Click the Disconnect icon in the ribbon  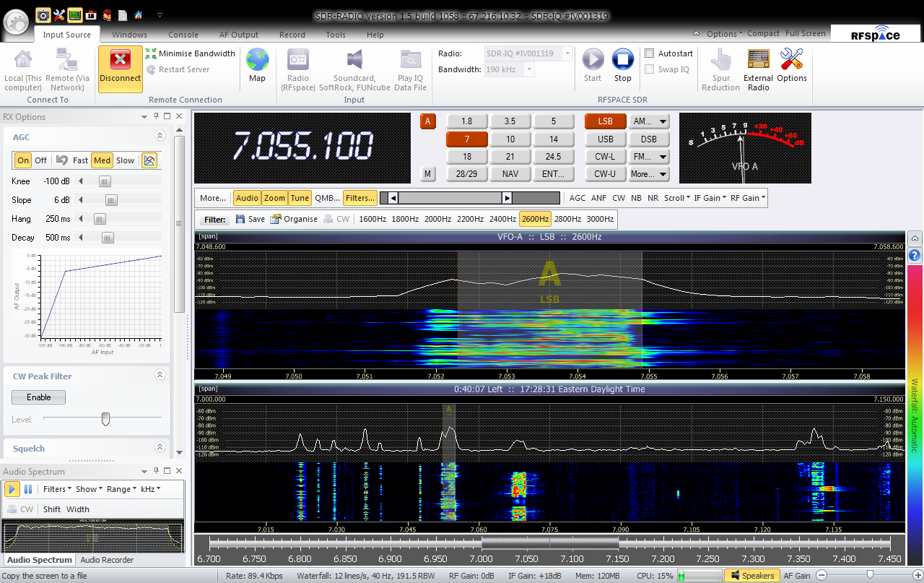click(120, 61)
